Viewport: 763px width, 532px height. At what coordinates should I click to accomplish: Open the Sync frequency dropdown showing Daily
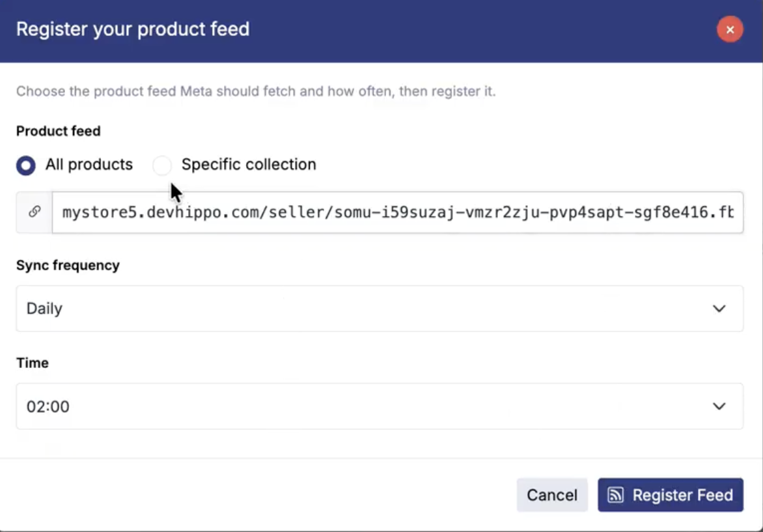tap(380, 309)
